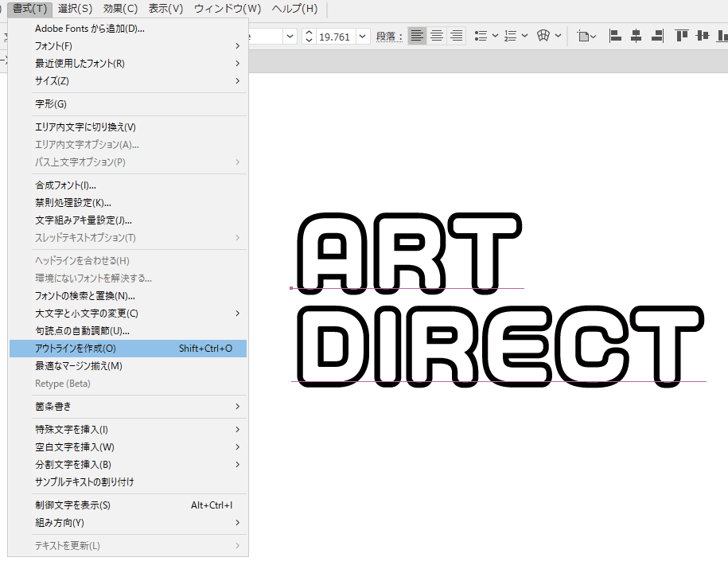Click the vertical align top icon
728x573 pixels.
[682, 36]
